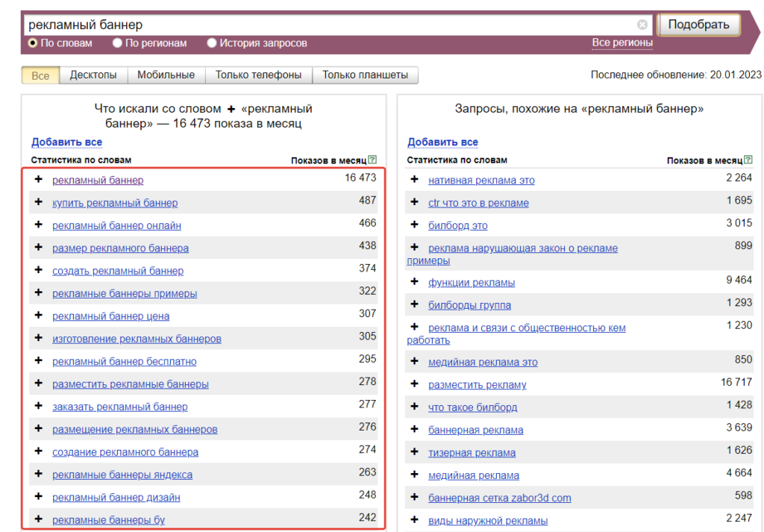Select the 'По словам' radio button

[x=33, y=43]
